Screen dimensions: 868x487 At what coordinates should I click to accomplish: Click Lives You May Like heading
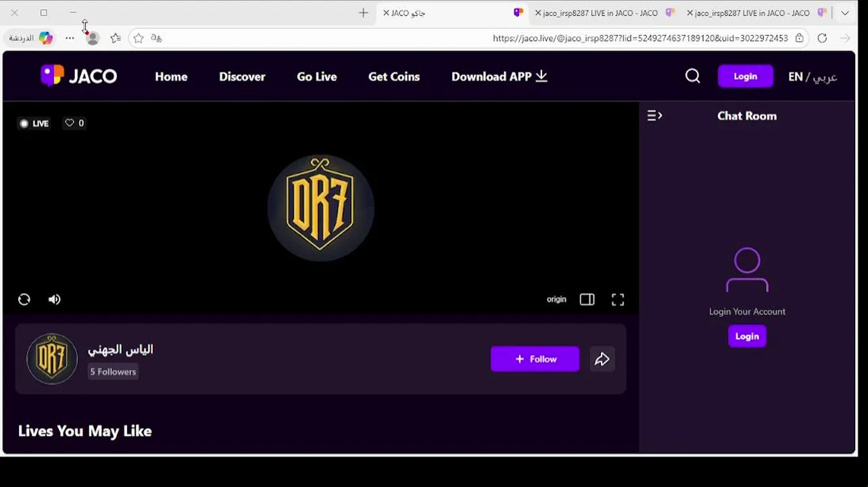pyautogui.click(x=85, y=431)
